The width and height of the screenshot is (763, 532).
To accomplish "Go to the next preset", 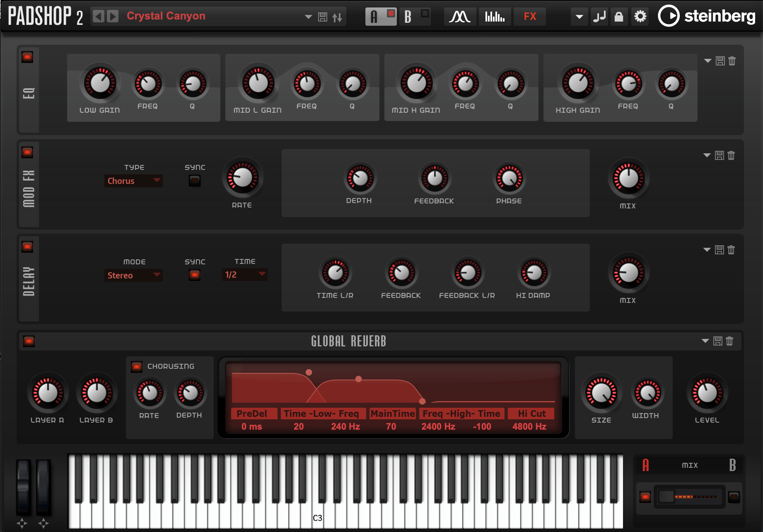I will coord(111,16).
